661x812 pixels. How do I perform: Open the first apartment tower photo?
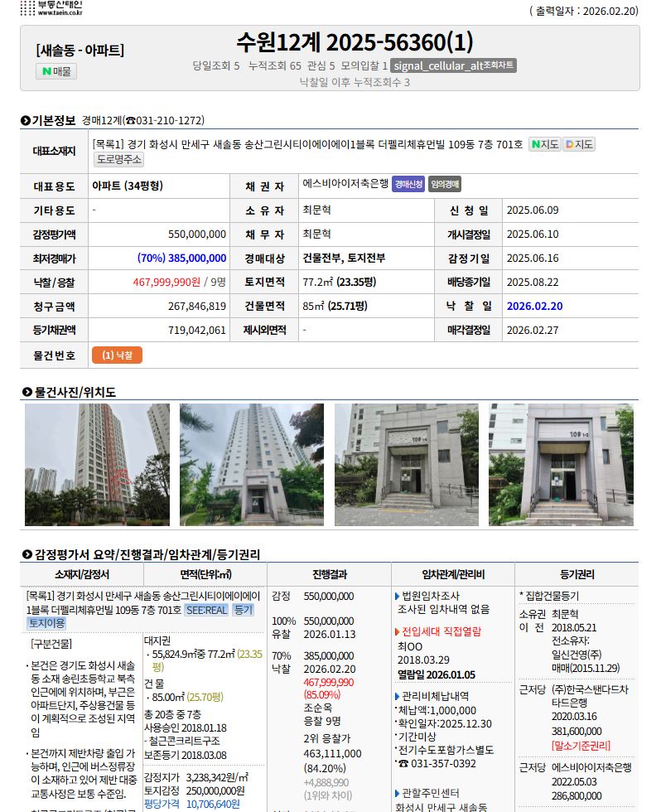click(97, 465)
